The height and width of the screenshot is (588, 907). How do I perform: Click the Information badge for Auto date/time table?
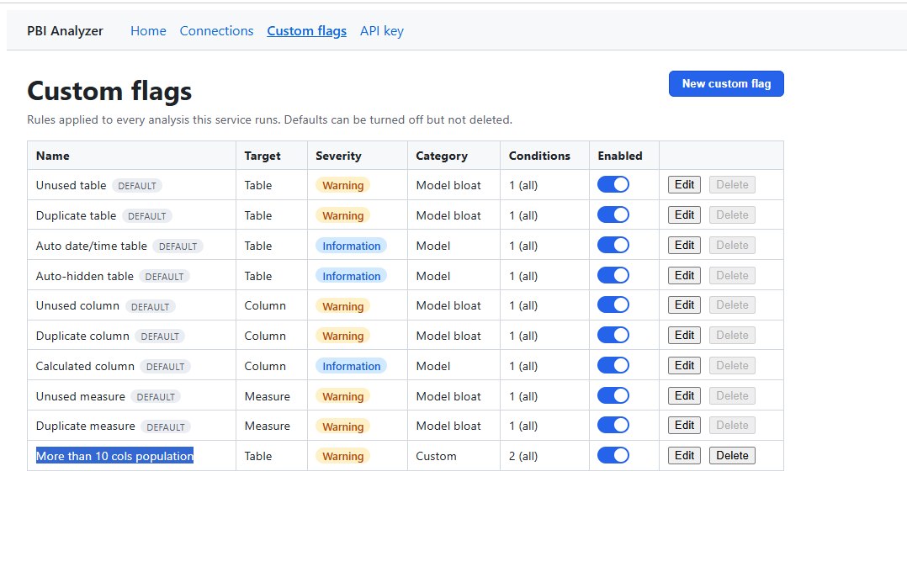[x=351, y=246]
